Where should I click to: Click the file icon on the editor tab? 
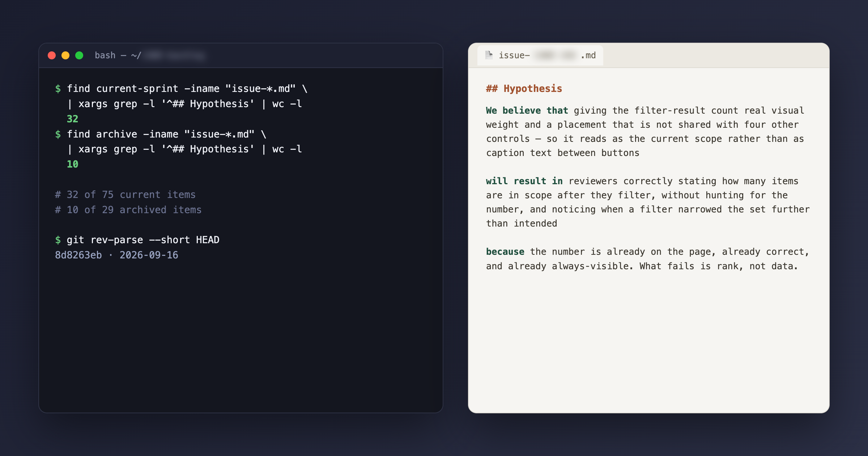pyautogui.click(x=489, y=55)
